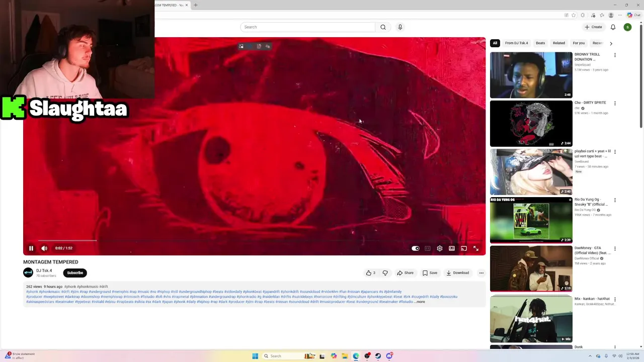The image size is (644, 362).
Task: Select the All filter chip
Action: tap(495, 43)
